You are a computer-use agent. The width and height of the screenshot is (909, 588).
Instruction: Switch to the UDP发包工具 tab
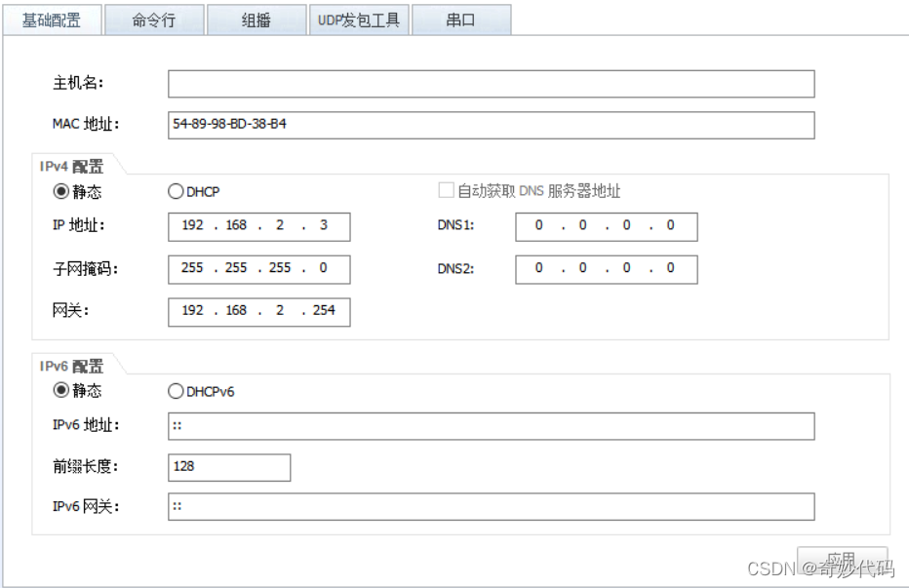(360, 20)
